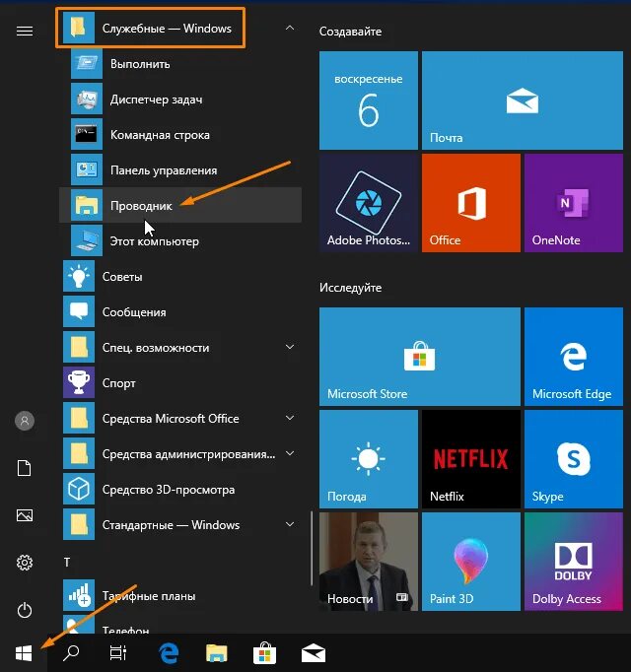
Task: Open Task View on the taskbar
Action: [118, 653]
